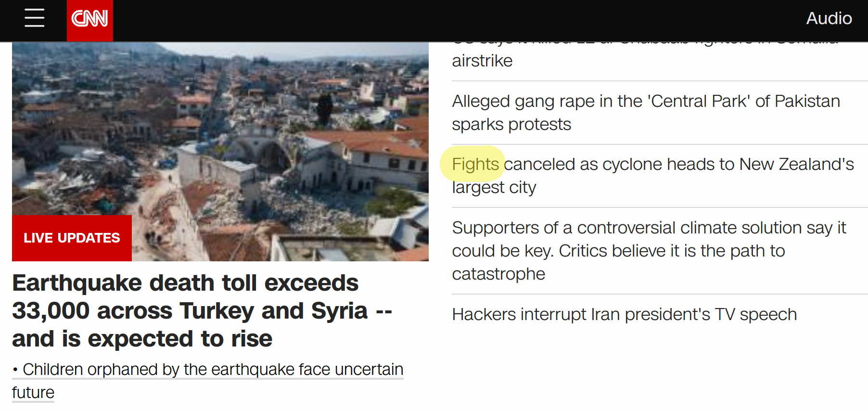Click the red LIVE UPDATES badge
The image size is (868, 411).
(72, 238)
